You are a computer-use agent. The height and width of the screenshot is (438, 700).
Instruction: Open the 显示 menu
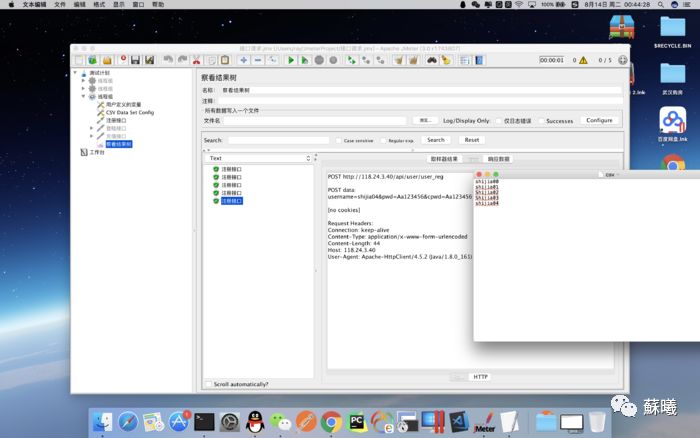(x=119, y=4)
